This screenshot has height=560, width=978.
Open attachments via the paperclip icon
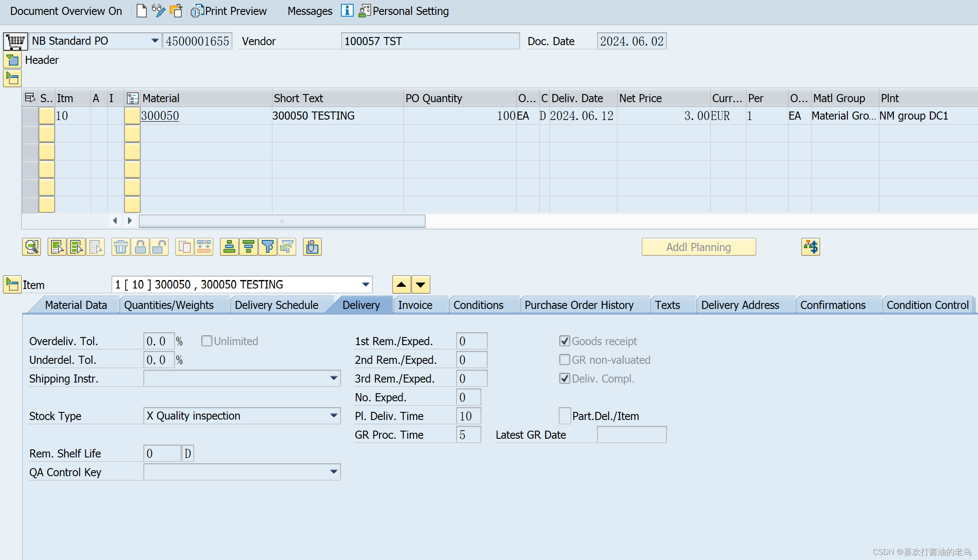point(312,247)
